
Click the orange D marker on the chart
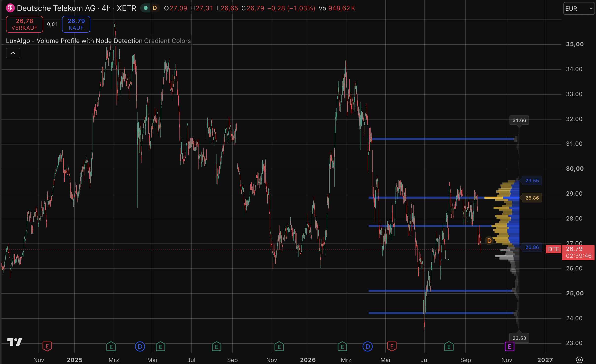pos(489,241)
